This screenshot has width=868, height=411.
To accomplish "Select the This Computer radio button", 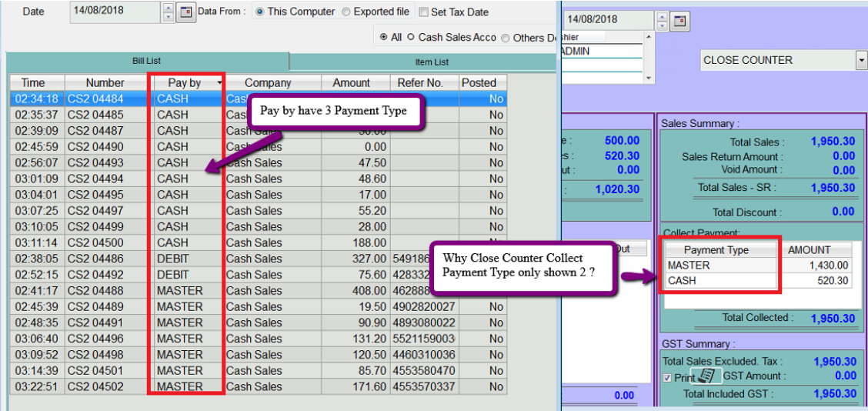I will pyautogui.click(x=259, y=12).
